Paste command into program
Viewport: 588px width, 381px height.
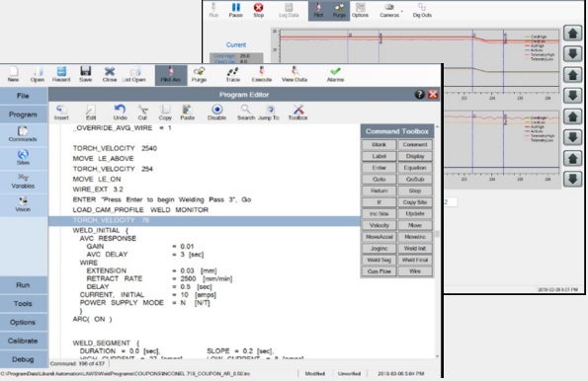coord(187,113)
